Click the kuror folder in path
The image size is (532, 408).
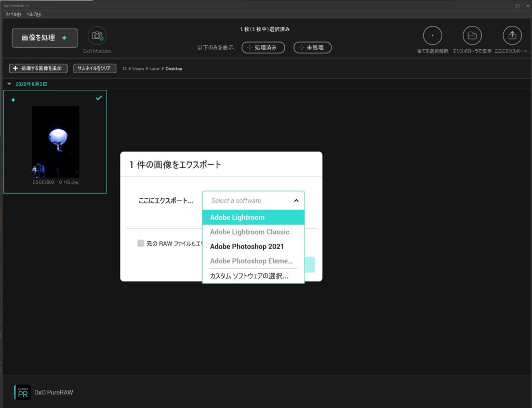pos(154,69)
